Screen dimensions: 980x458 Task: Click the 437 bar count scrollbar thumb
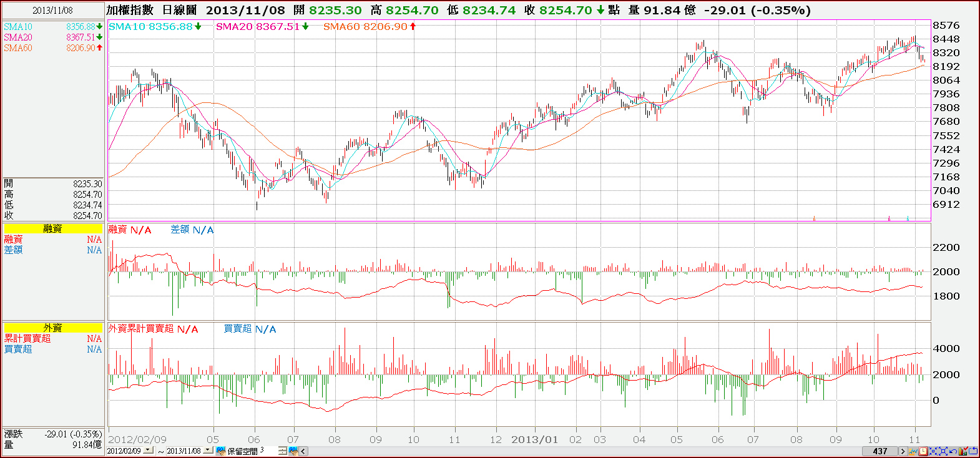coord(880,451)
